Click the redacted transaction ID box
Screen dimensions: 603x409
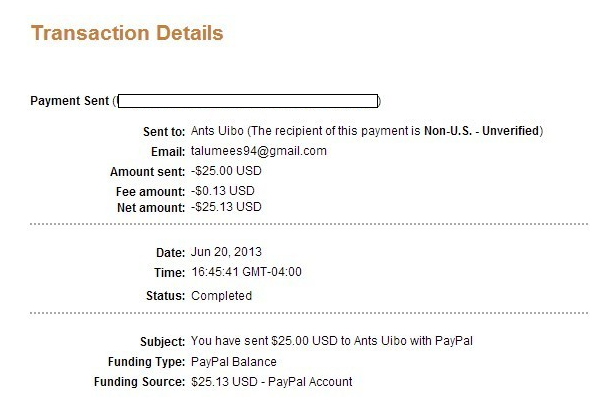[x=248, y=101]
